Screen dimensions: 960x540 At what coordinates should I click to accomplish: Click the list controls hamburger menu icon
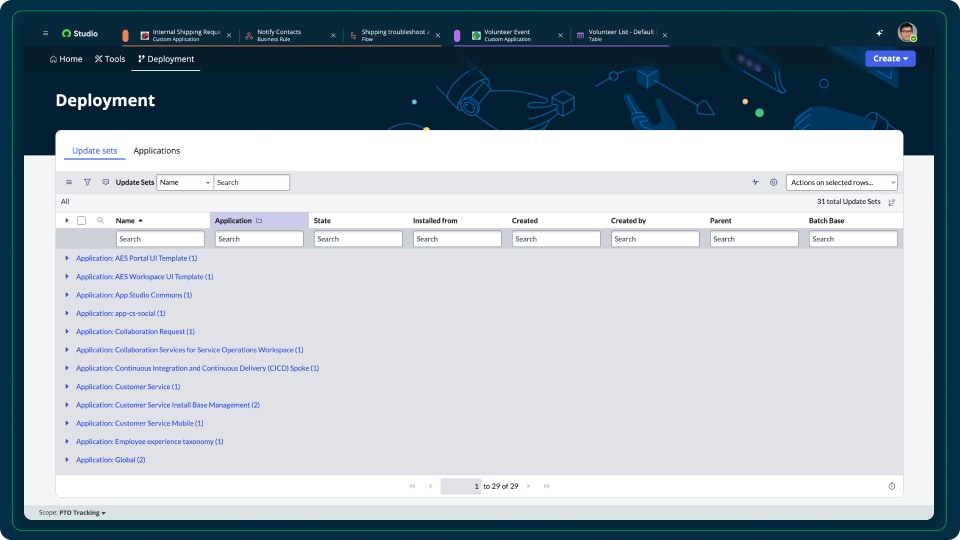pyautogui.click(x=69, y=183)
